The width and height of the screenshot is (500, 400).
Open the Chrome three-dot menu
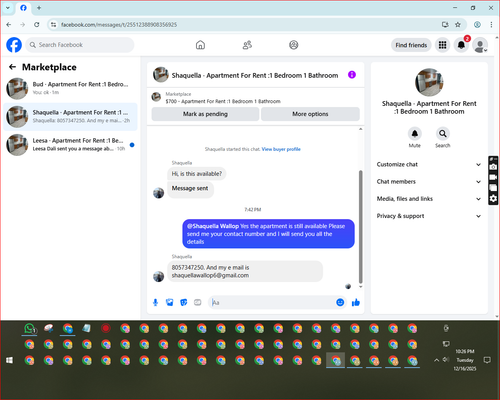[491, 24]
